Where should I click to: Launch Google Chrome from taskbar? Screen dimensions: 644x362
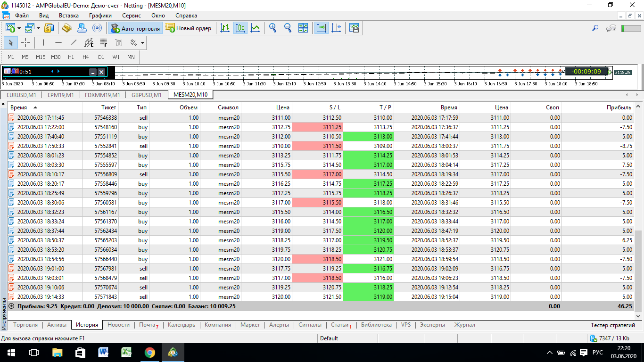(x=150, y=352)
